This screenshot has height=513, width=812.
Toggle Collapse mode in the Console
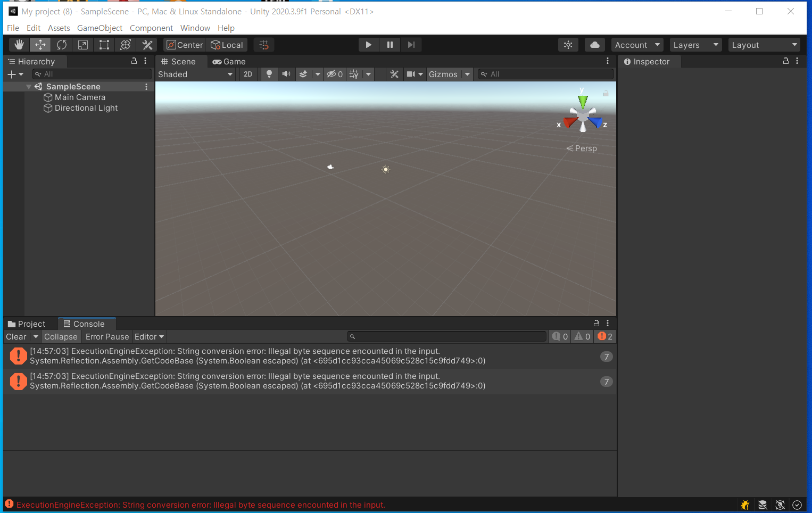click(61, 336)
